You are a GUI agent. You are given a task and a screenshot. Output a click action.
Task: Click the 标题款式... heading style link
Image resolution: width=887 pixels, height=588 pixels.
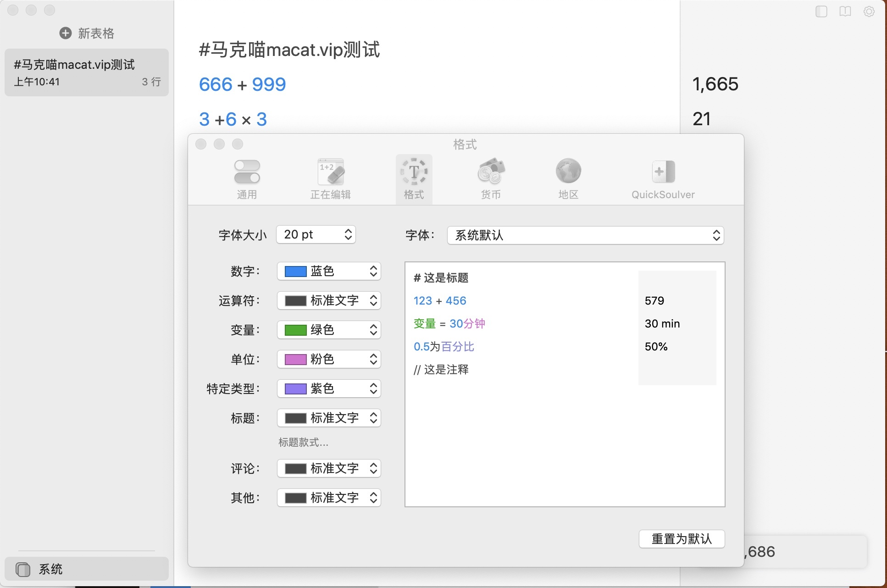(303, 443)
